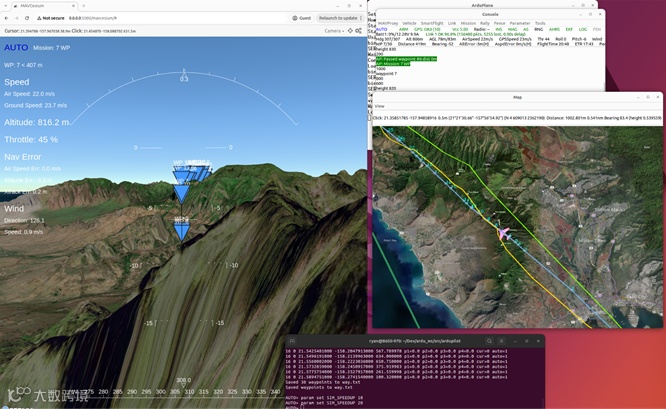Open the View menu in Map window
Screen dimensions: 666x409
pos(379,106)
